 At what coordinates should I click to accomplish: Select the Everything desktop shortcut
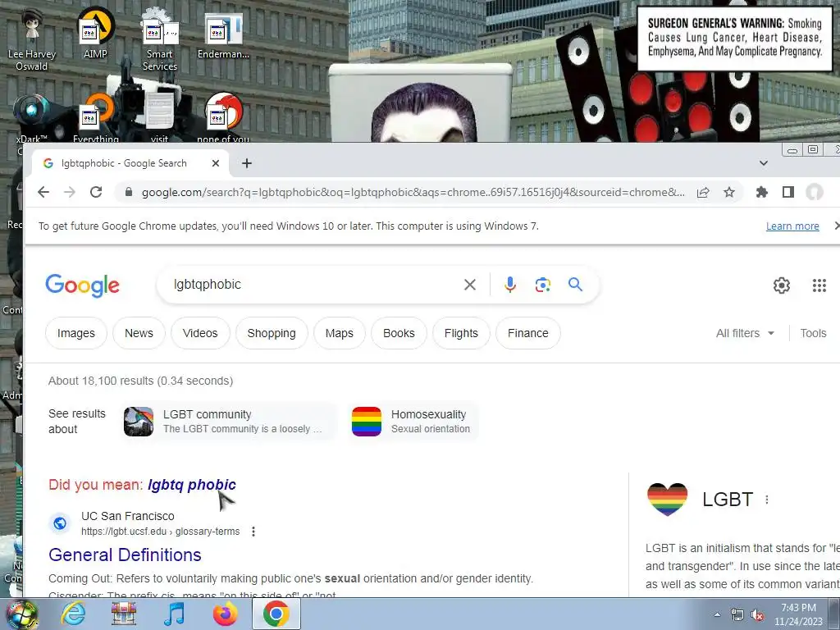(x=96, y=118)
